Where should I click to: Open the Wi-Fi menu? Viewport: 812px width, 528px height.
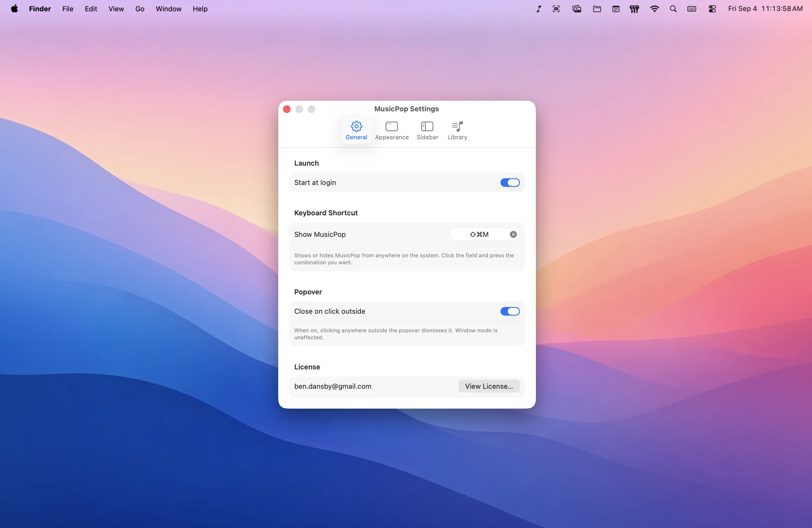654,9
